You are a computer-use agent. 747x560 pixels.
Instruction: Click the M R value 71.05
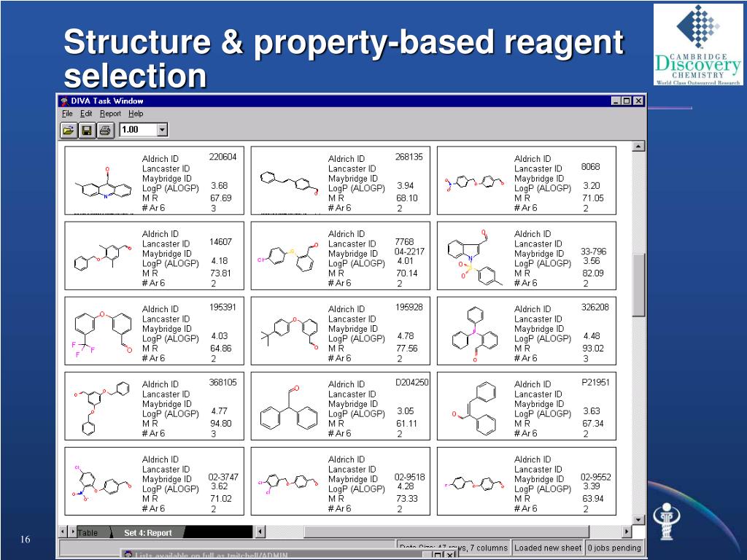592,198
